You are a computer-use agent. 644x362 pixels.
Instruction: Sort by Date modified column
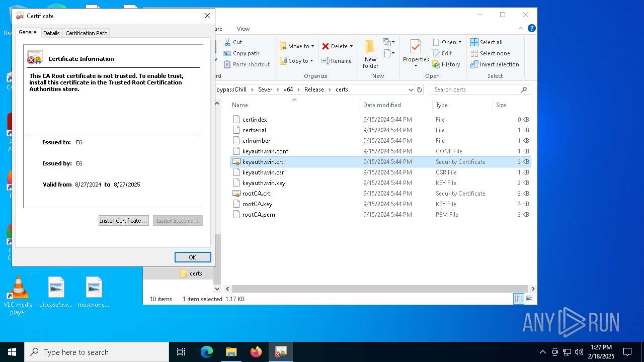[396, 105]
